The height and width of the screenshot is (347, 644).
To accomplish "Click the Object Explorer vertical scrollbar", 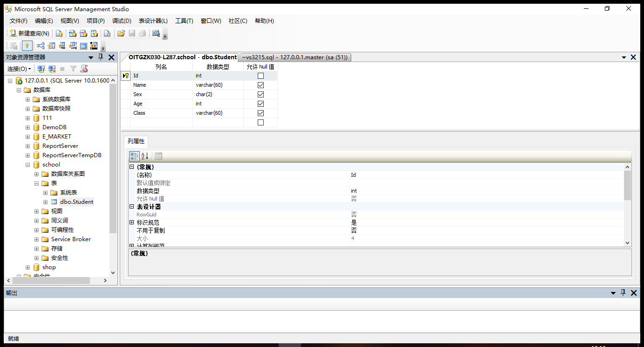I will (113, 159).
